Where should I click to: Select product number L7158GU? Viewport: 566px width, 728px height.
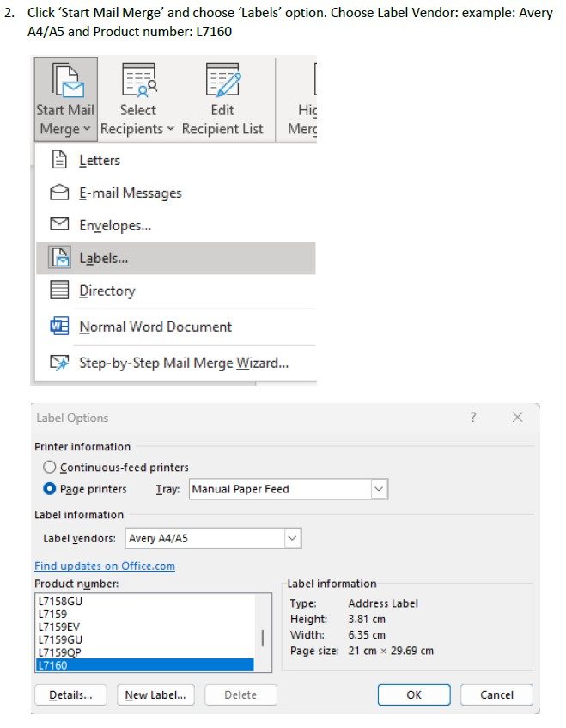(145, 601)
